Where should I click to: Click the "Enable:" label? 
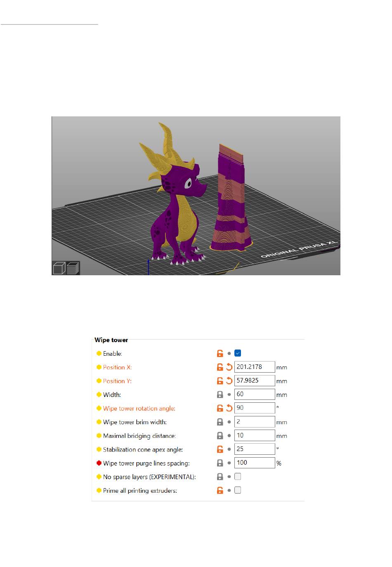coord(113,354)
